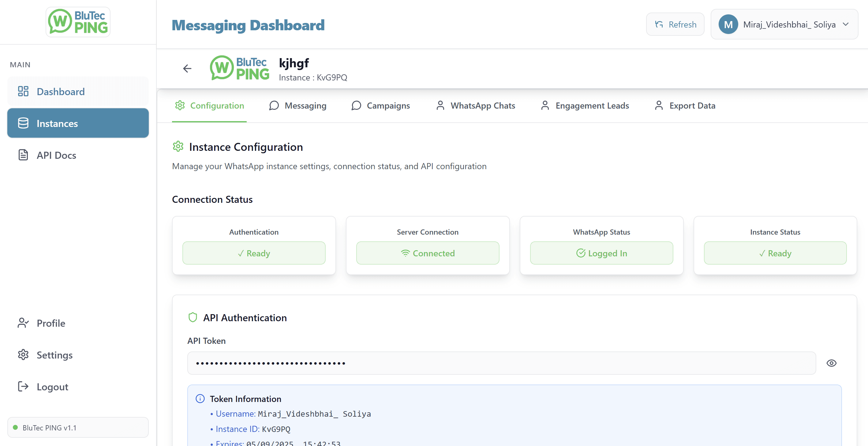
Task: Click the API Authentication shield icon
Action: coord(193,317)
